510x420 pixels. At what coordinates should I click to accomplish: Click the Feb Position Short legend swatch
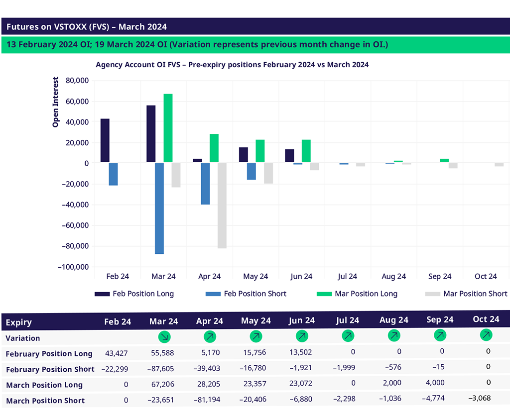[x=213, y=294]
